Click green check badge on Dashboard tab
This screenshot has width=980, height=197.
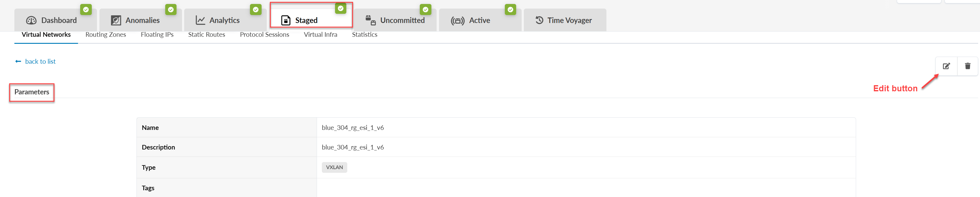86,9
